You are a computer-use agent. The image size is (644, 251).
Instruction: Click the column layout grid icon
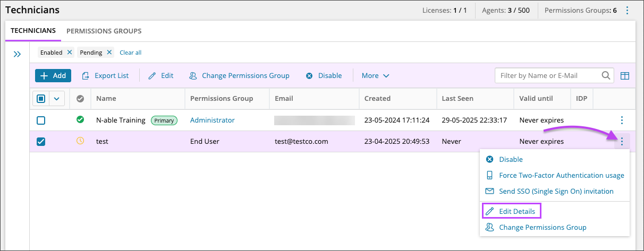(625, 76)
